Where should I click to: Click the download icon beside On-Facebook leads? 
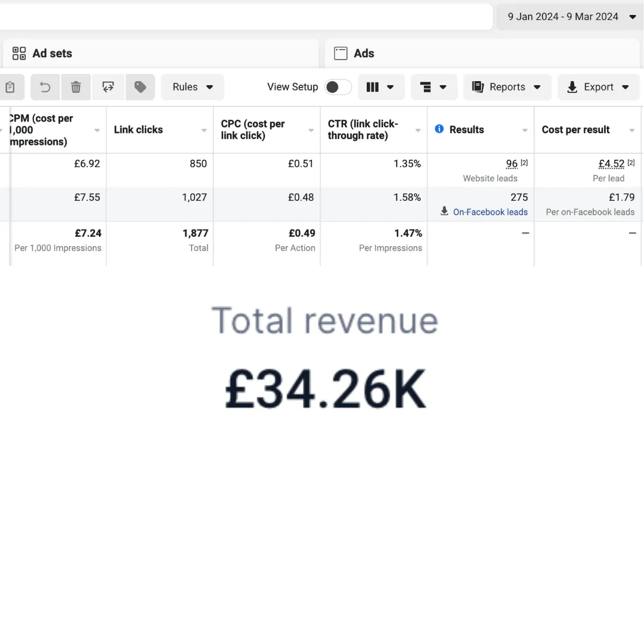[444, 211]
